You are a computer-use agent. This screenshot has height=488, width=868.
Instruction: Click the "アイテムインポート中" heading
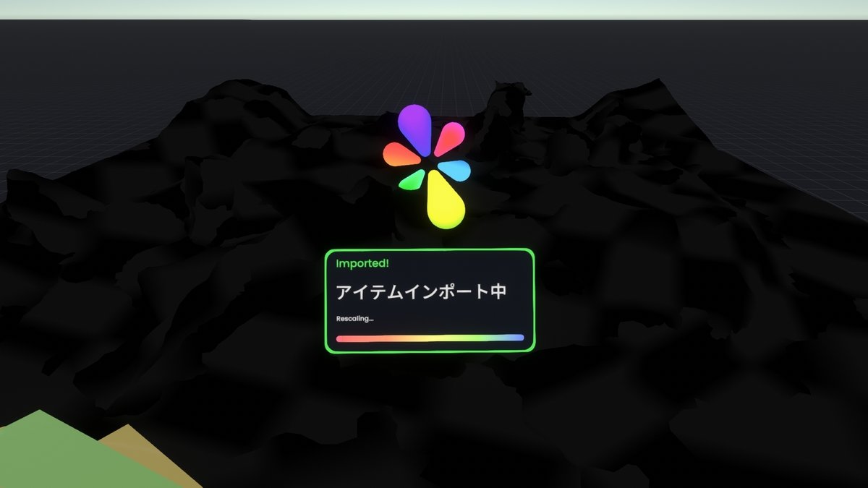[421, 292]
